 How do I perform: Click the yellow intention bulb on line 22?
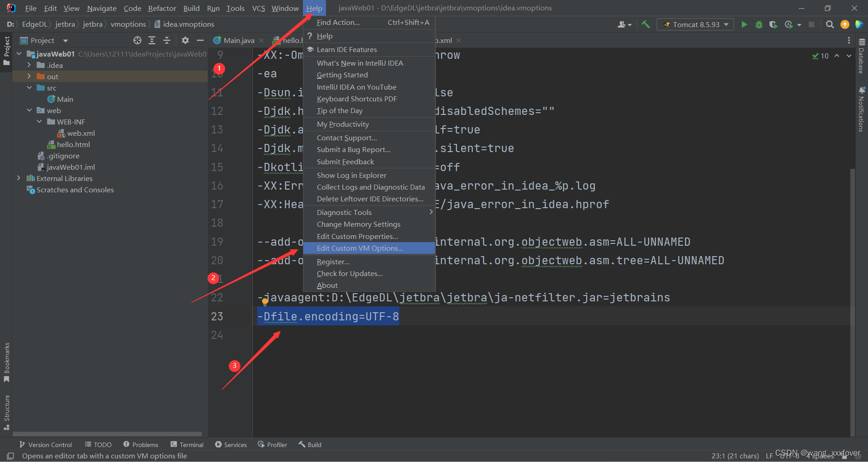[265, 302]
